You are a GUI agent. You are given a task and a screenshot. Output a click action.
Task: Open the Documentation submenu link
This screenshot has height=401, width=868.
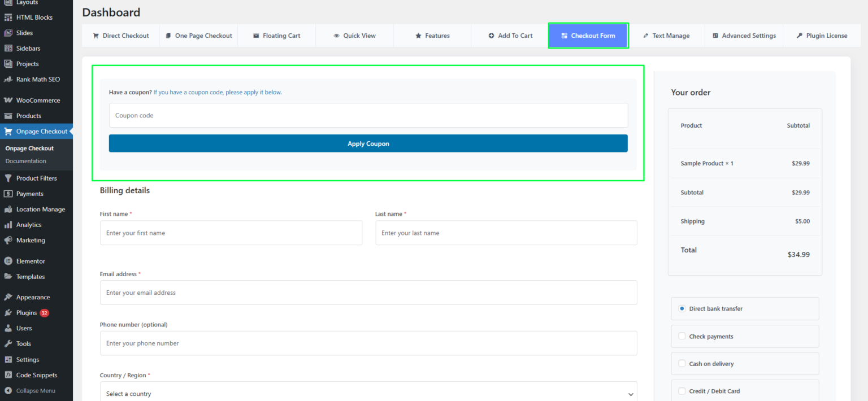pos(26,161)
